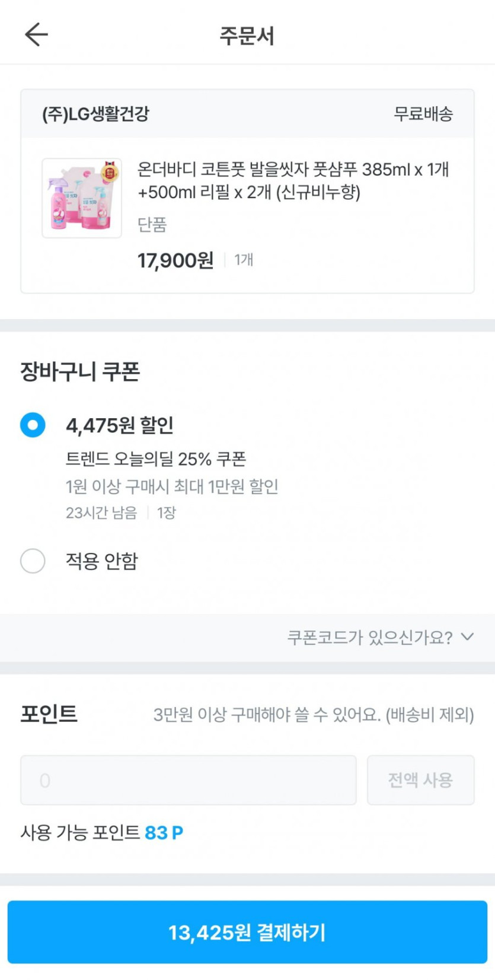Tap the 1개 quantity label
Viewport: 495px width, 980px height.
[244, 260]
